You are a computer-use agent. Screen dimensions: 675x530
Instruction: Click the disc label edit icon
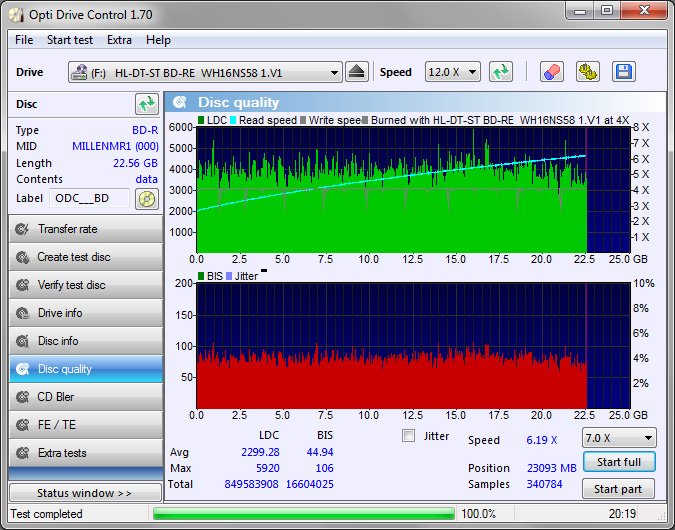click(x=147, y=198)
